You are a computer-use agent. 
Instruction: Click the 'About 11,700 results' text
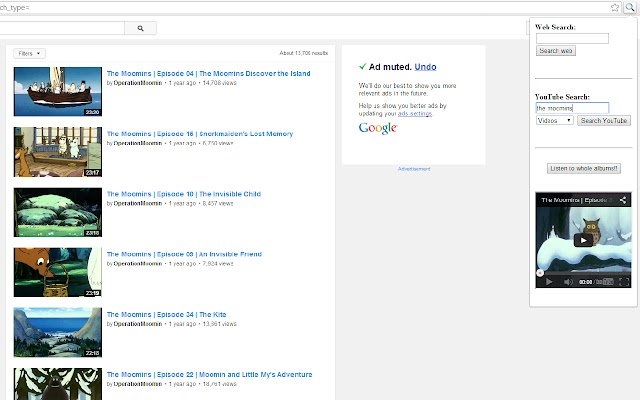click(x=304, y=53)
